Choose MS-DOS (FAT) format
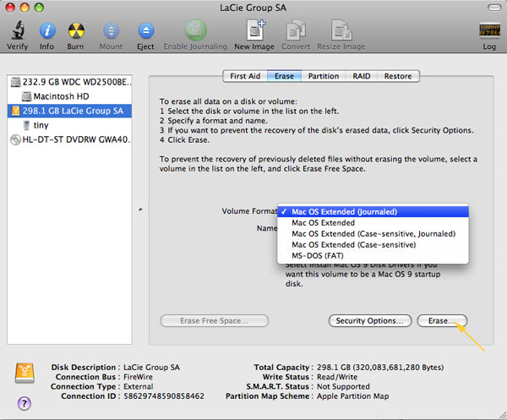This screenshot has width=507, height=420. pyautogui.click(x=373, y=256)
